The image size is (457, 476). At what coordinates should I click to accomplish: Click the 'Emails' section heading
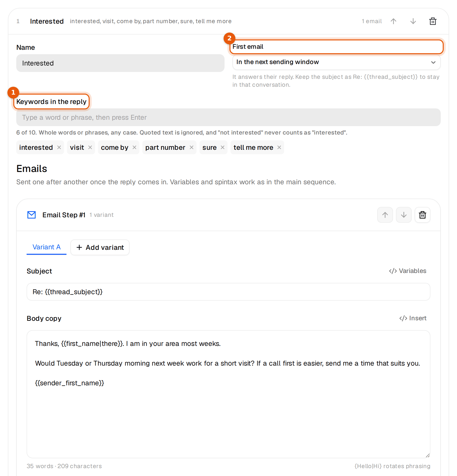point(32,169)
